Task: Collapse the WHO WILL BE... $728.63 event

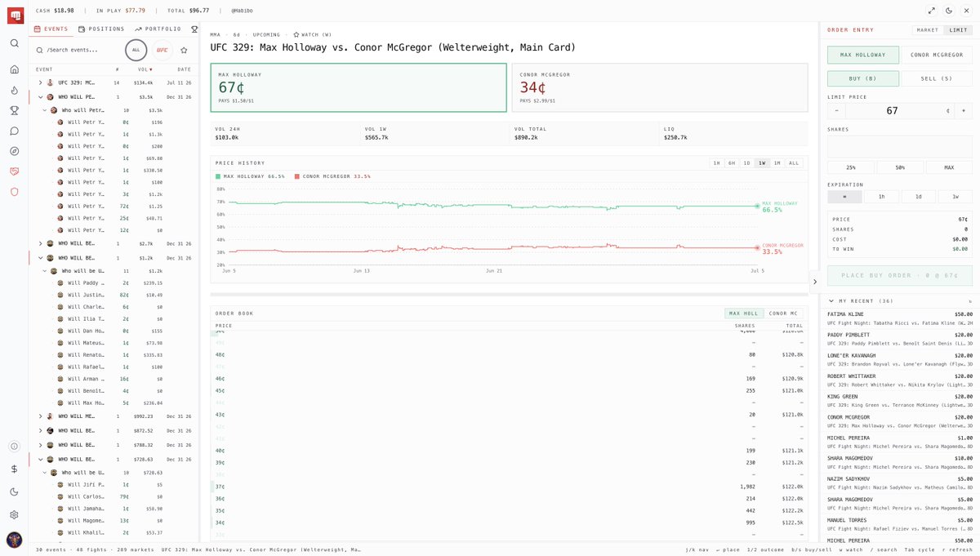Action: (x=41, y=459)
